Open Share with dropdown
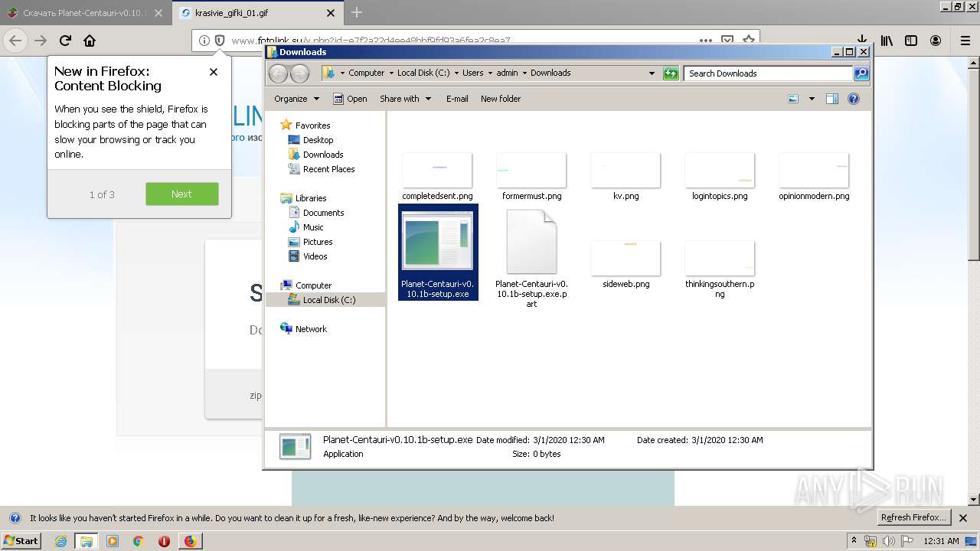 405,99
